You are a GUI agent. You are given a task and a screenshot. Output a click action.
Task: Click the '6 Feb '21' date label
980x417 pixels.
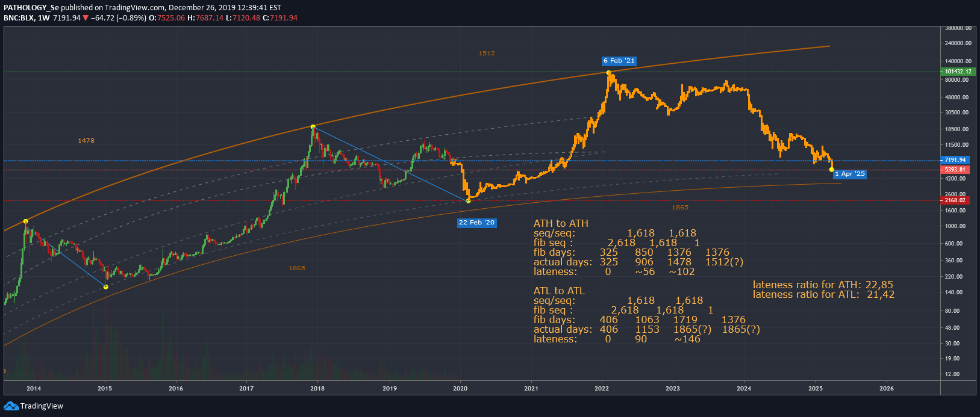619,61
